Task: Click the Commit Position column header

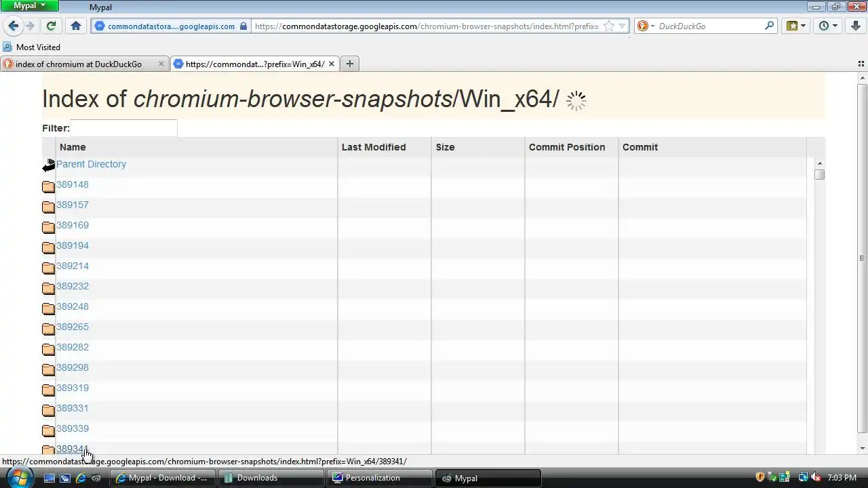Action: coord(572,147)
